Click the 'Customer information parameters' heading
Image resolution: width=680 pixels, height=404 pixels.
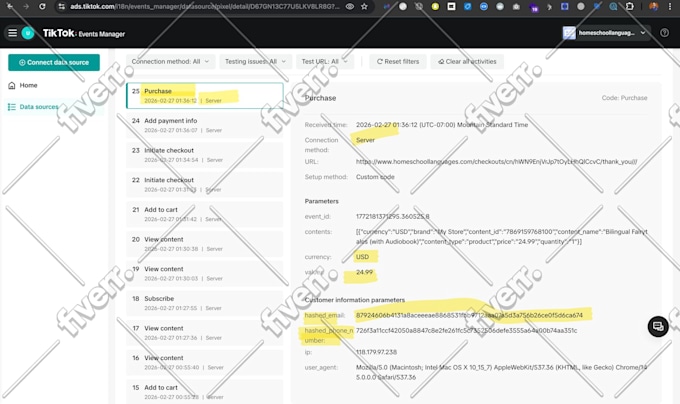[355, 300]
